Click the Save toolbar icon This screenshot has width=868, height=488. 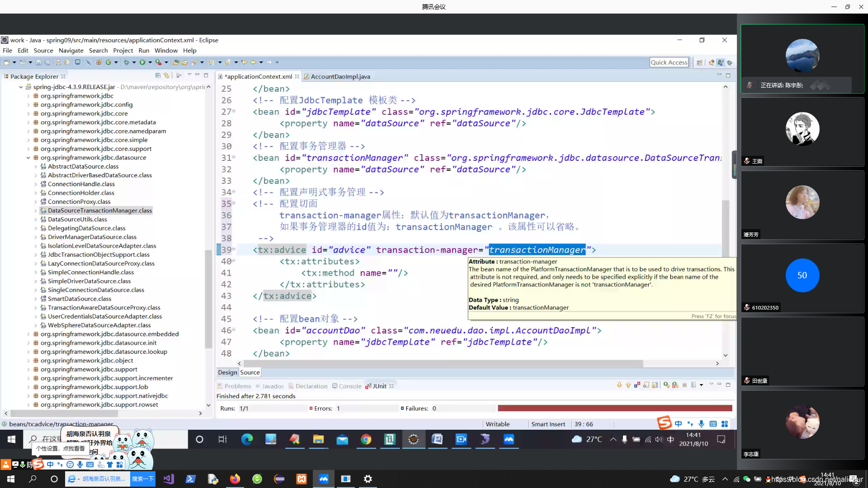pyautogui.click(x=38, y=62)
